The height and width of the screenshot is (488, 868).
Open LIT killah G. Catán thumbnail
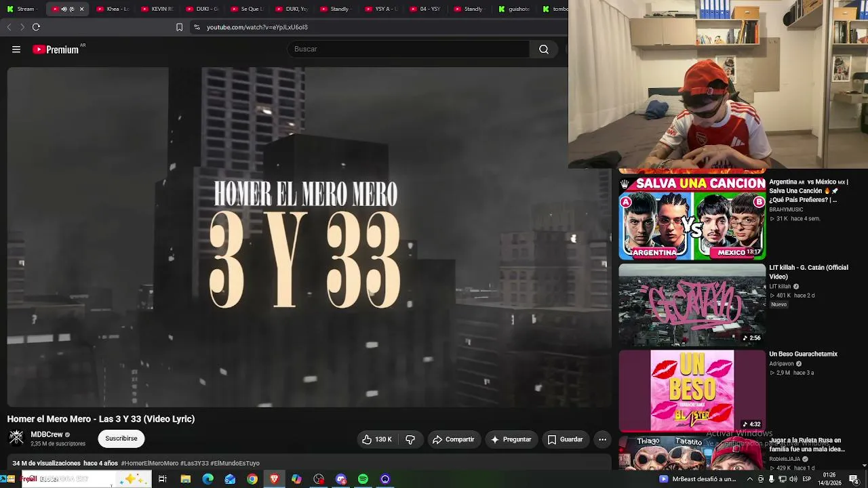pyautogui.click(x=692, y=305)
